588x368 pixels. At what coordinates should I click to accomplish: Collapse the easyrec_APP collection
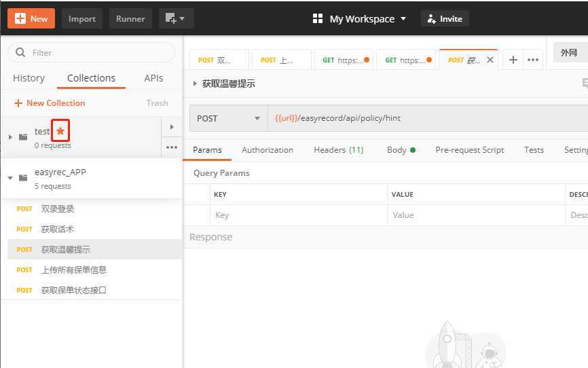[x=10, y=178]
